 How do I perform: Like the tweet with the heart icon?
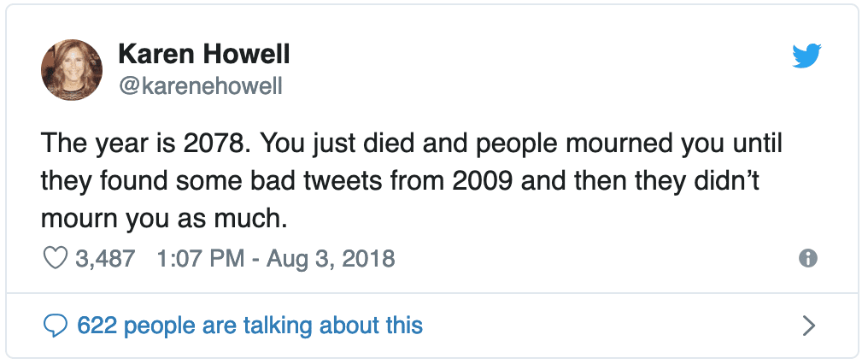[55, 258]
